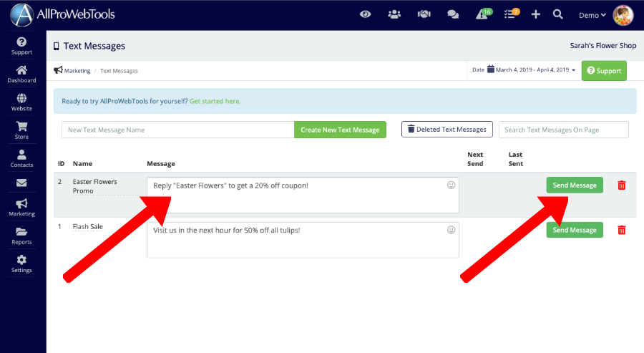Click the user avatar picture
Screen dimensions: 644x353
pos(623,16)
